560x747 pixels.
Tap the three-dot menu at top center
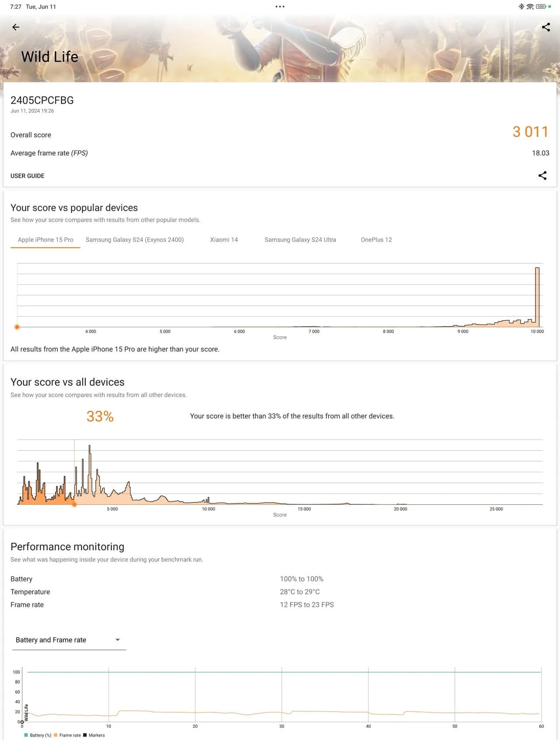(x=280, y=7)
